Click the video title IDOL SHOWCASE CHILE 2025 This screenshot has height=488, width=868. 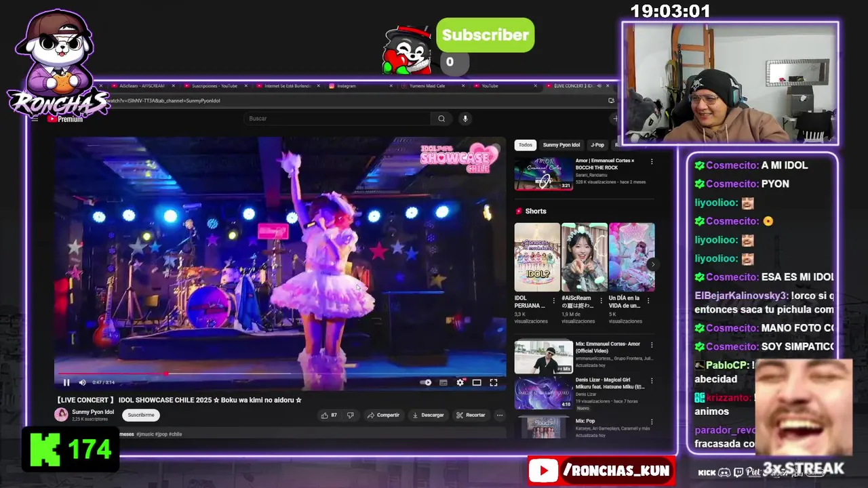[x=179, y=400]
